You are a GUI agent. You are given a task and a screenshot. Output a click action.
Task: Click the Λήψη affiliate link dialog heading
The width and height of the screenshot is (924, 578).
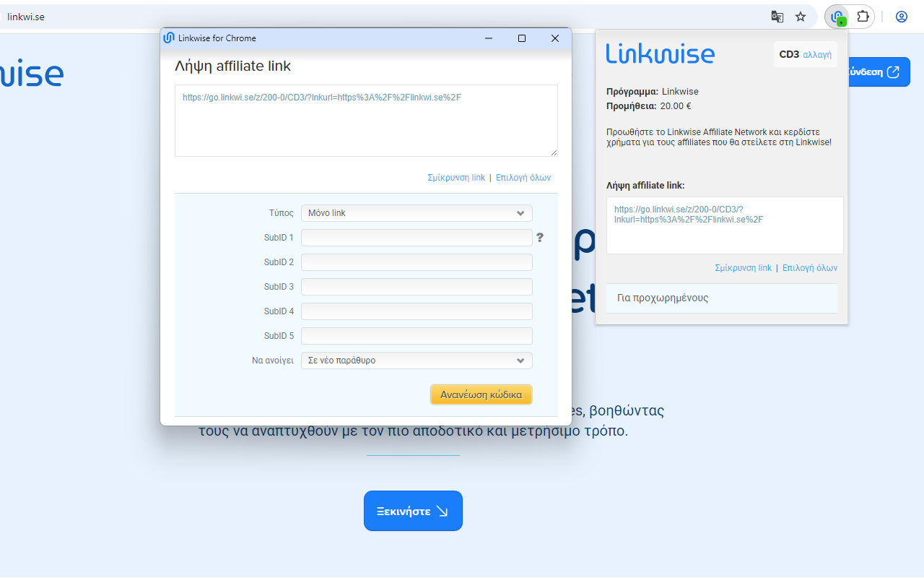[233, 66]
